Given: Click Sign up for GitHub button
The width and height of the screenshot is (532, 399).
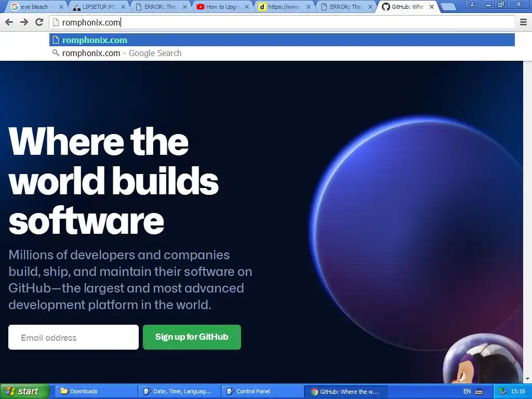Looking at the screenshot, I should coord(192,337).
